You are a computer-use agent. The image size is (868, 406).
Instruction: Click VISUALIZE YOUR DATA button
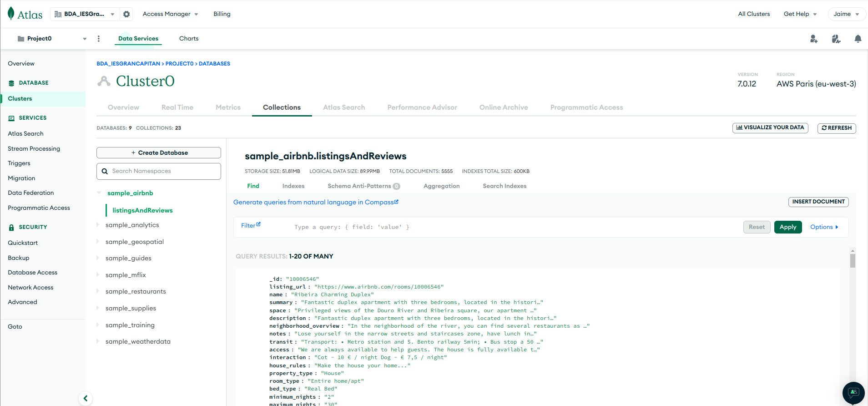click(770, 128)
